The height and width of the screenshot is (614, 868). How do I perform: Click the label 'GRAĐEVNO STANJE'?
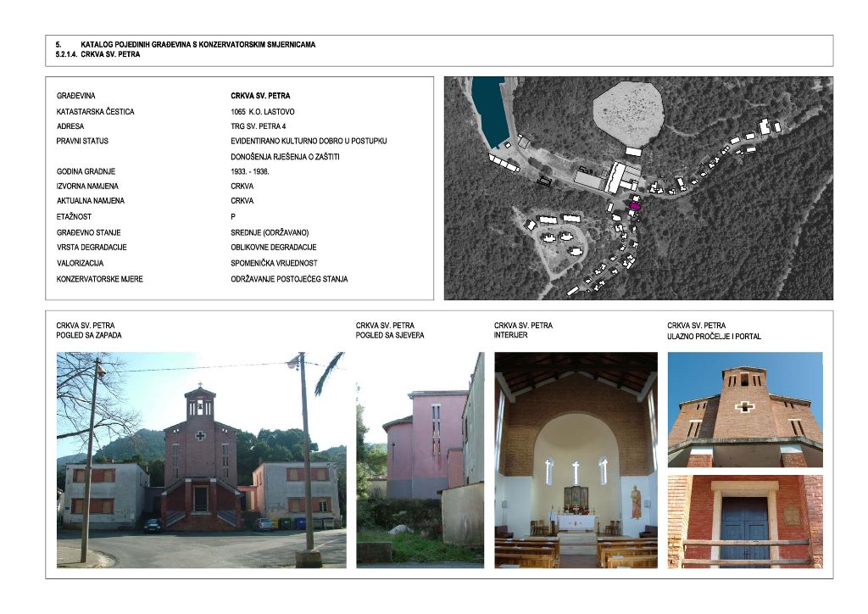coord(88,232)
